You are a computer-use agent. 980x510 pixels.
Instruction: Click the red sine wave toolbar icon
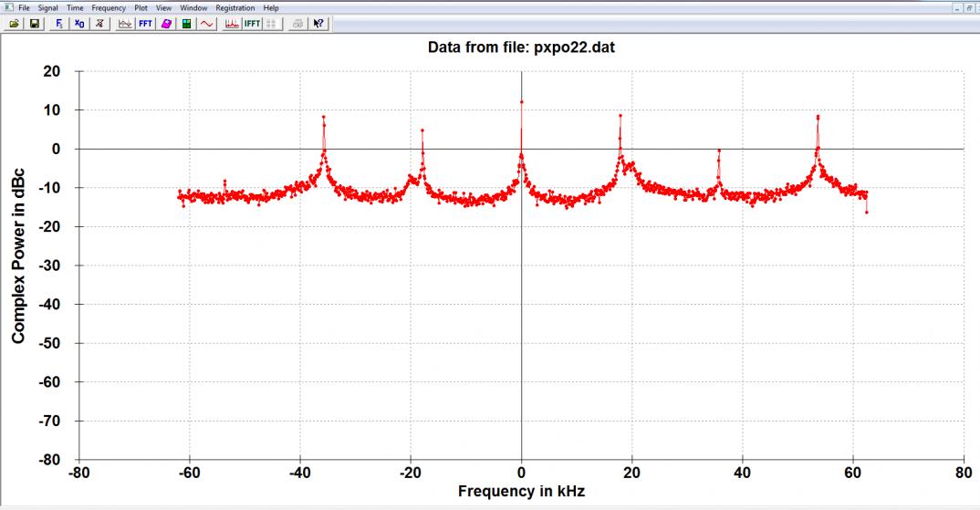207,24
